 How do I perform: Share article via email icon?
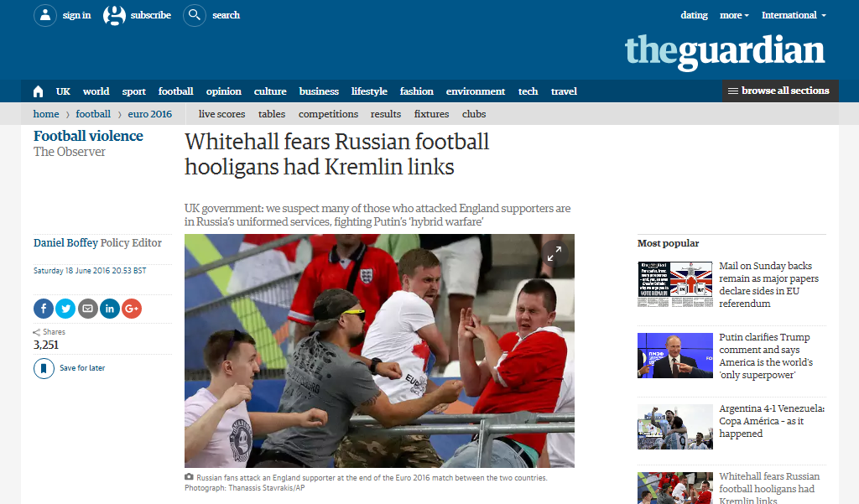87,309
